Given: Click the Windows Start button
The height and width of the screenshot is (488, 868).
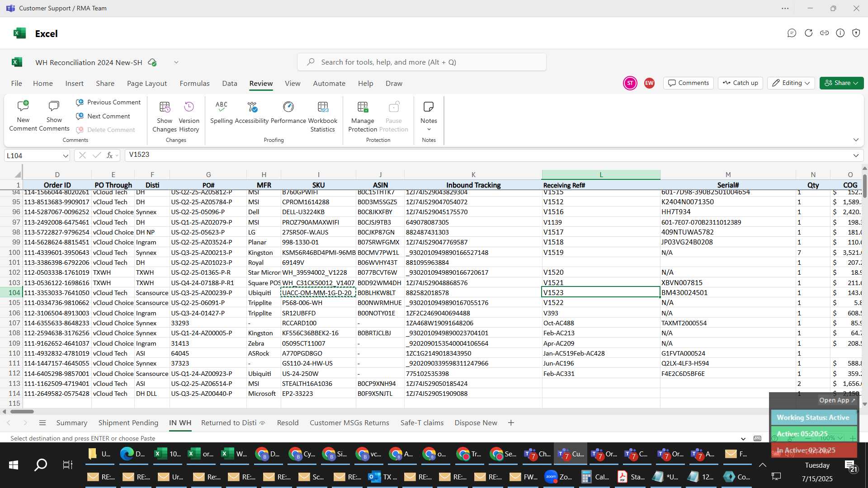Looking at the screenshot, I should point(13,465).
